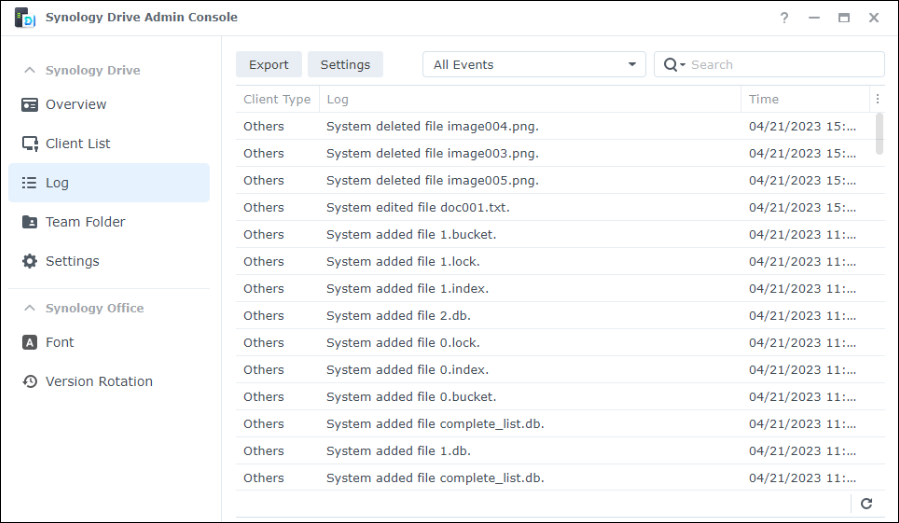Click the Team Folder icon
Image resolution: width=899 pixels, height=523 pixels.
[29, 222]
